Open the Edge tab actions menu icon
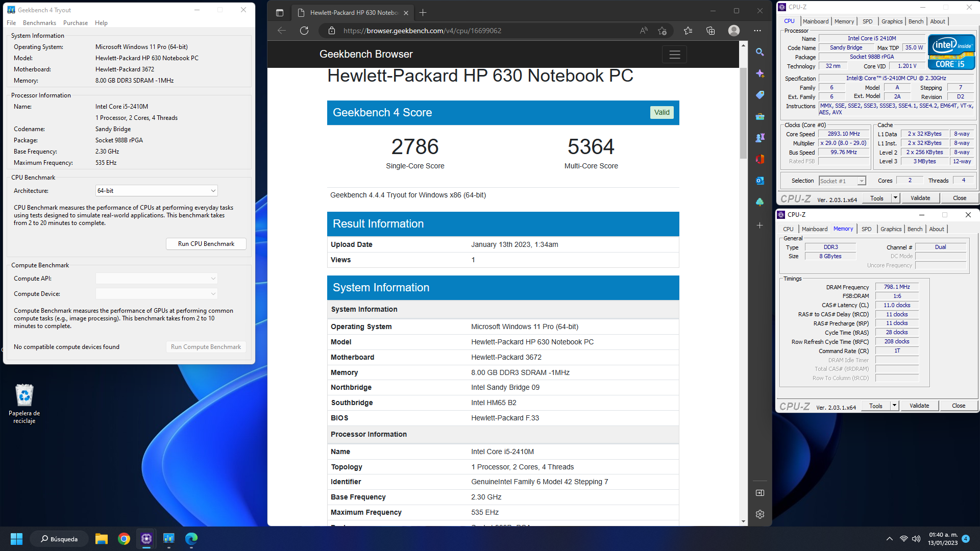Image resolution: width=980 pixels, height=551 pixels. point(280,13)
